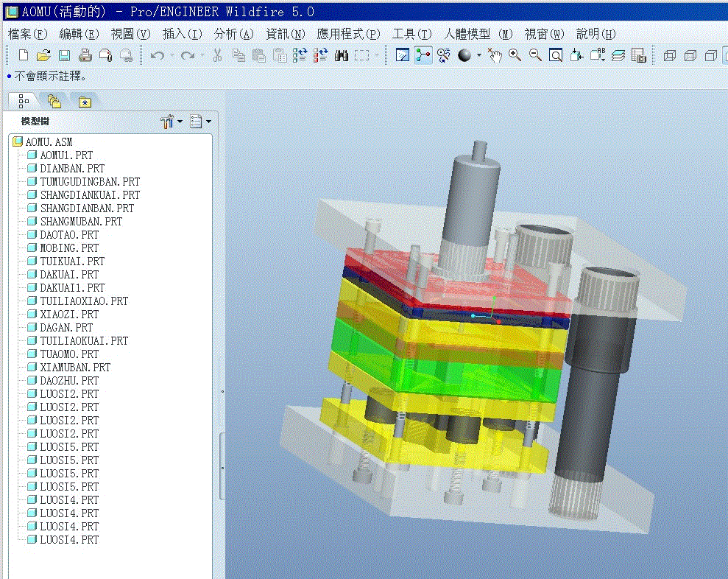Click the hand pan tool icon
Image resolution: width=728 pixels, height=579 pixels.
click(x=495, y=55)
